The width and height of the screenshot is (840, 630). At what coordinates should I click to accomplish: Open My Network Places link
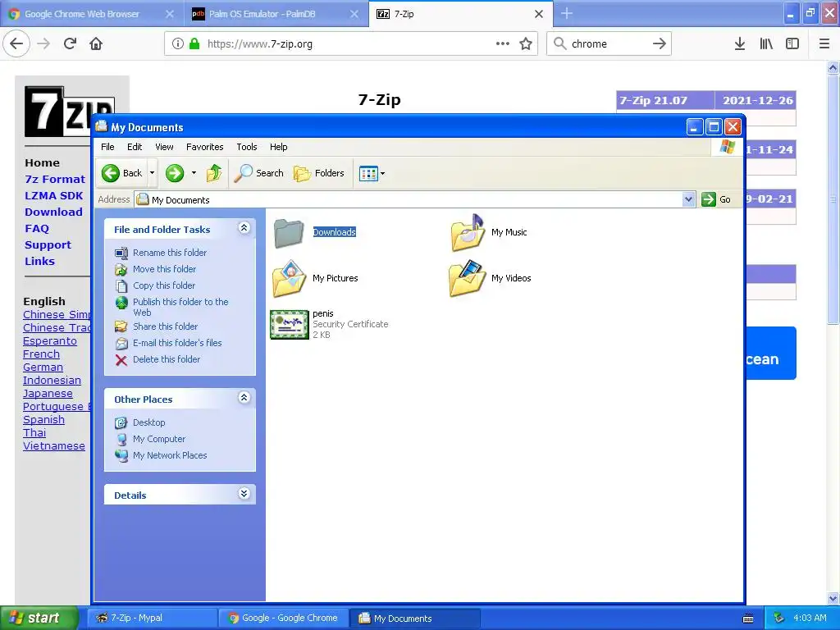pos(170,455)
